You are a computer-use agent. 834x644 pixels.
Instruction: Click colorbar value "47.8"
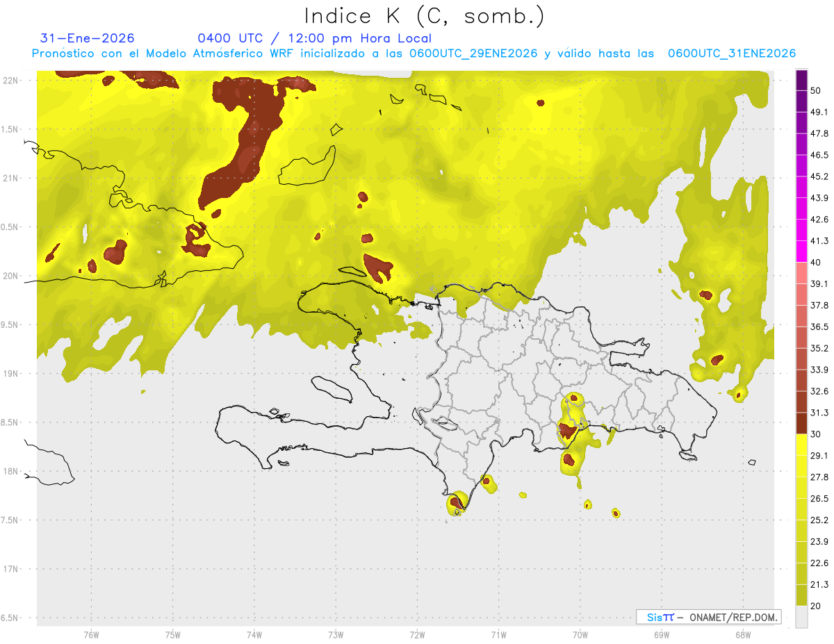click(x=819, y=133)
